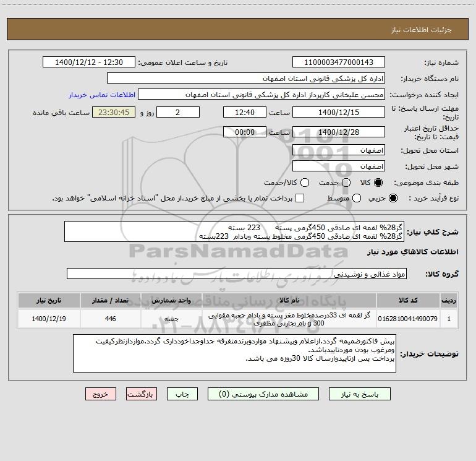Click نام کالا column header

[289, 301]
